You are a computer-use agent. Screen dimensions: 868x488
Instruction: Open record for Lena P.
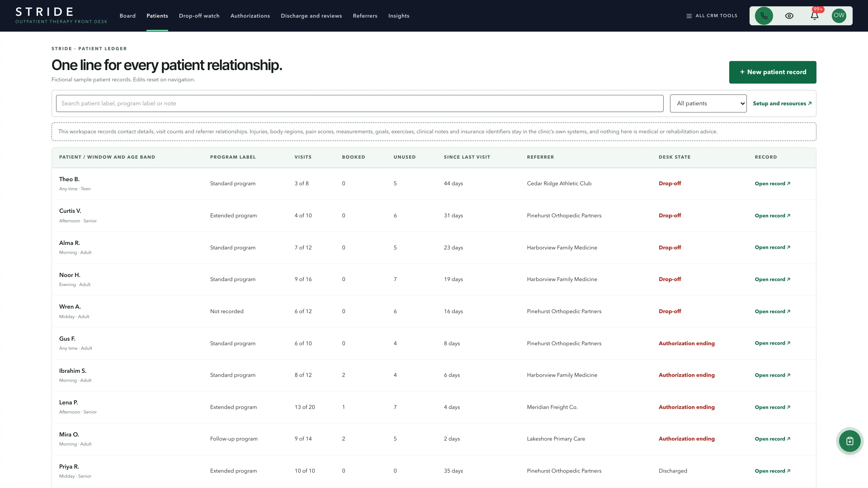pyautogui.click(x=772, y=407)
